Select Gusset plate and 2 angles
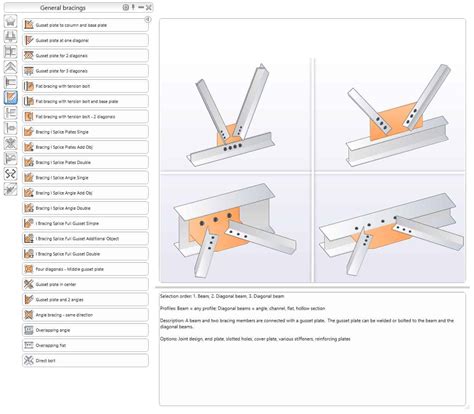 (85, 300)
